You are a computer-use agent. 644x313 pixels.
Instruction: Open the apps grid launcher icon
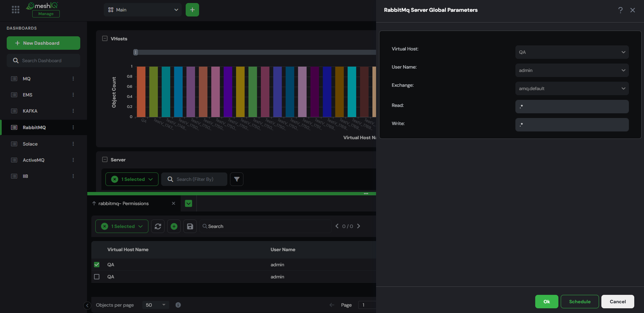click(15, 10)
